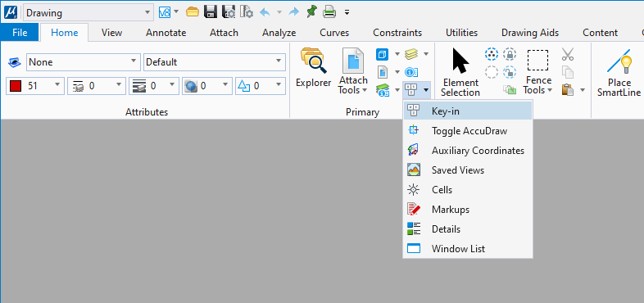
Task: Switch to the Constraints ribbon tab
Action: 397,33
